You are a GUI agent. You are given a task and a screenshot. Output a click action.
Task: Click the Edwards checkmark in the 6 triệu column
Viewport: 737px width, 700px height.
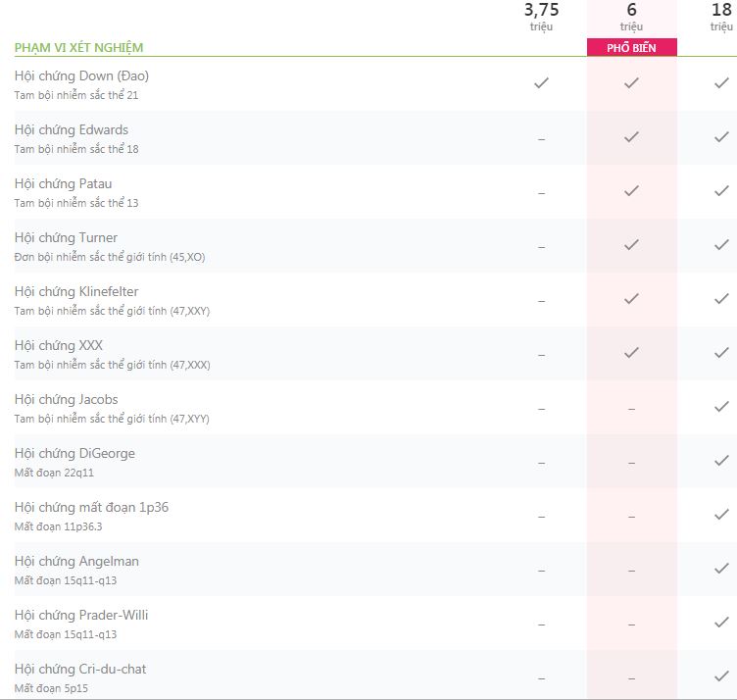click(631, 137)
